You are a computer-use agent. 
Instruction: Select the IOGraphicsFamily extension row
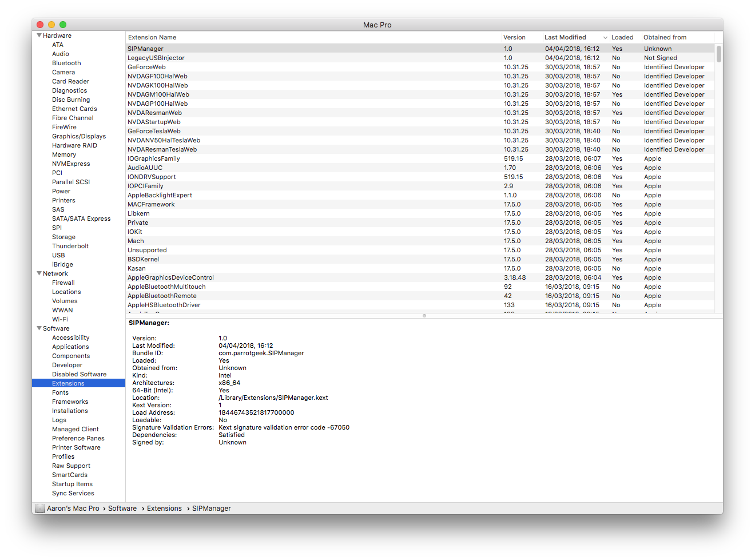tap(420, 158)
